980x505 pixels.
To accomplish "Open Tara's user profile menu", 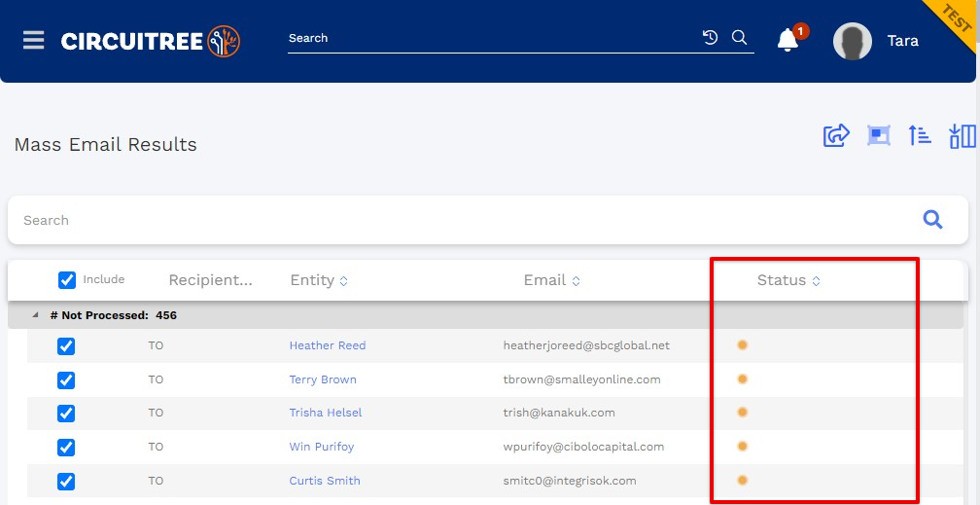I will point(876,41).
